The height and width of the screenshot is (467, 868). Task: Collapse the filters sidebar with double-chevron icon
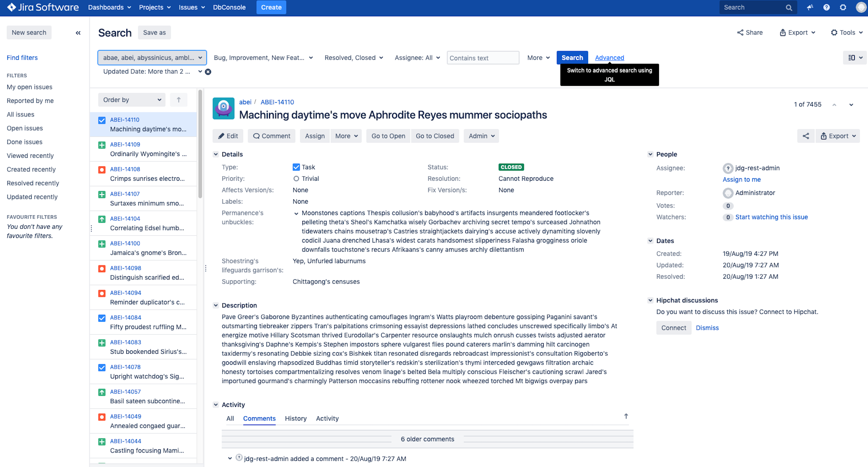pyautogui.click(x=78, y=33)
